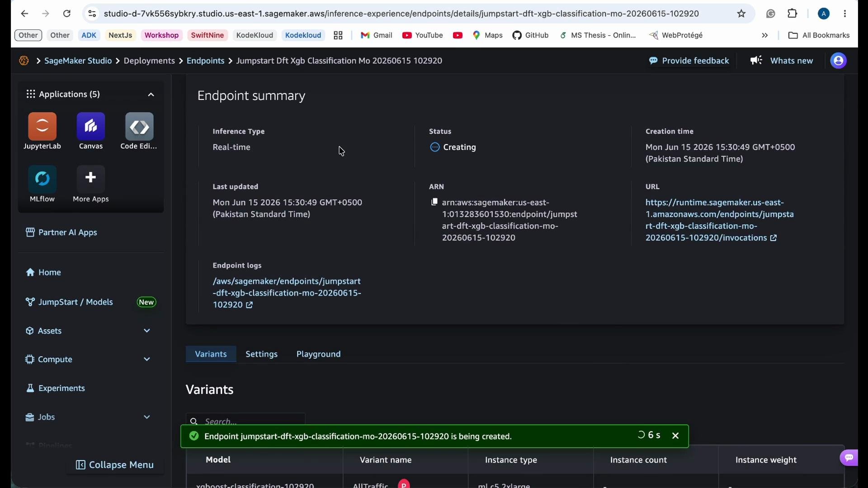868x488 pixels.
Task: Click the variants Search field
Action: click(x=245, y=420)
